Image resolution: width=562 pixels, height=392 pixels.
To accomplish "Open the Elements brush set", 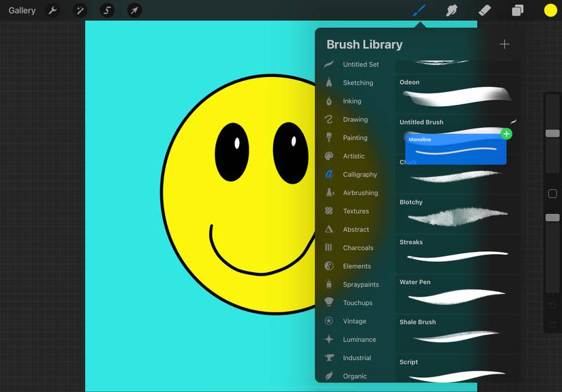I will click(x=352, y=266).
